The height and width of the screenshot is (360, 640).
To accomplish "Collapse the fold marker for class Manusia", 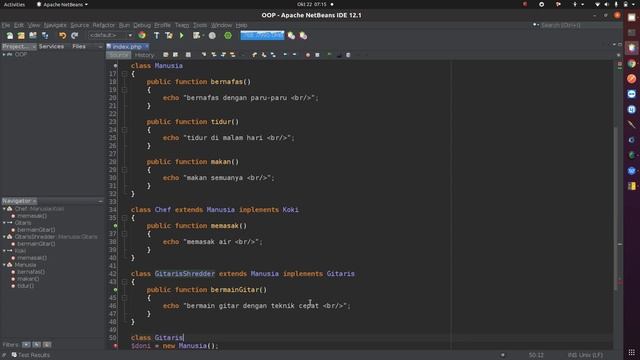I will click(124, 74).
